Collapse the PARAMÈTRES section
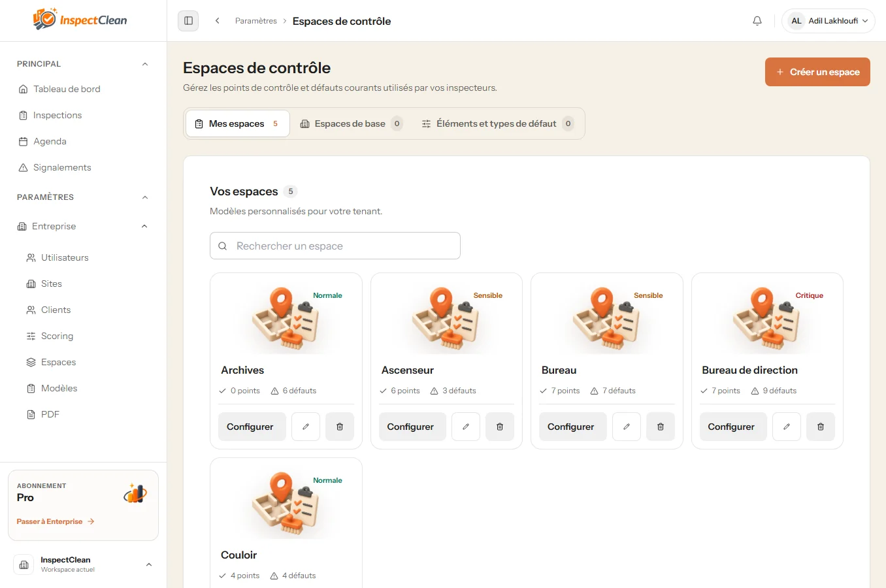 [x=145, y=197]
